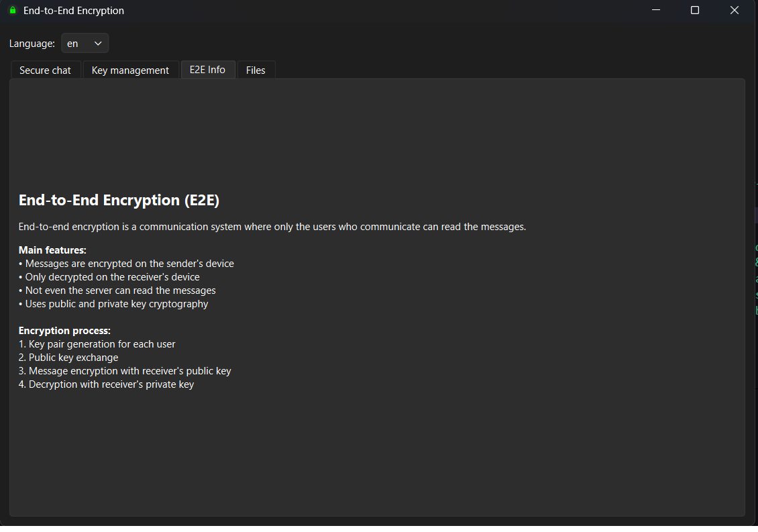Open the Key management tab
Screen dimensions: 758x532
point(130,70)
